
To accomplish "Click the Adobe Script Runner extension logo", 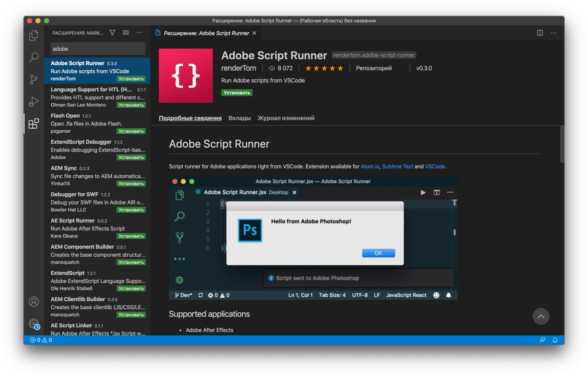I will (x=186, y=76).
